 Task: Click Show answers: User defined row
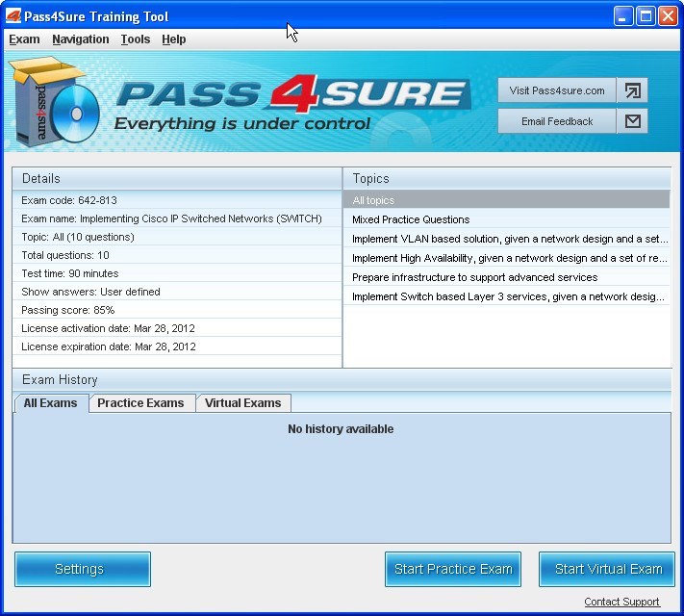pyautogui.click(x=177, y=292)
